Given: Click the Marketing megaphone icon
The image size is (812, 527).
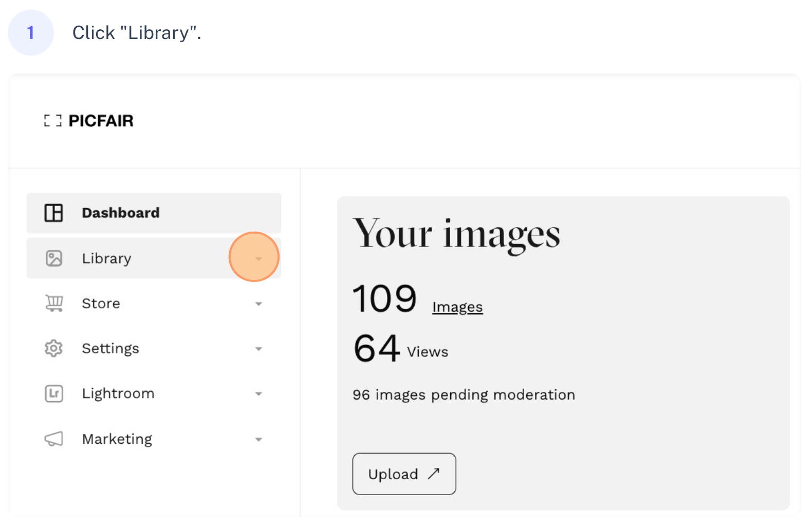Looking at the screenshot, I should [x=53, y=439].
